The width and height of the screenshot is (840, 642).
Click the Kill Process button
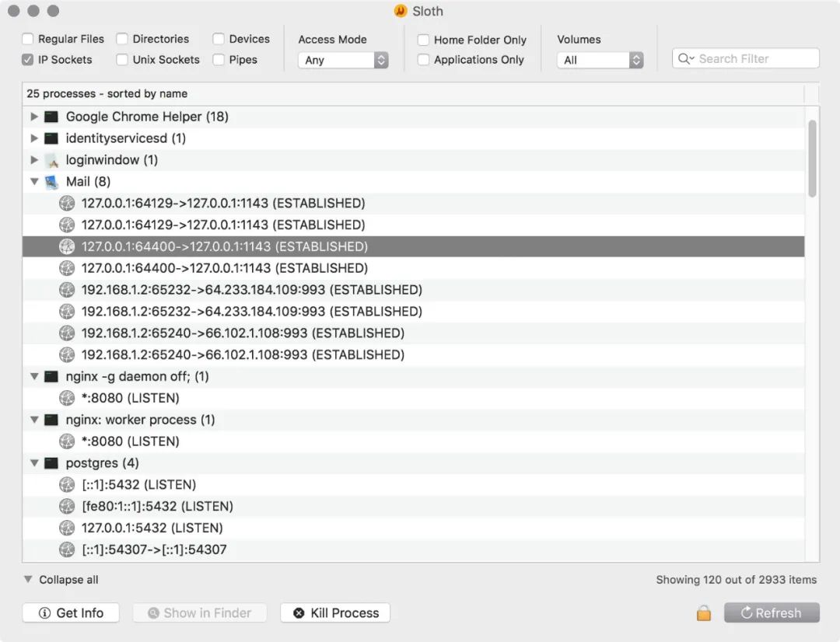pyautogui.click(x=334, y=612)
